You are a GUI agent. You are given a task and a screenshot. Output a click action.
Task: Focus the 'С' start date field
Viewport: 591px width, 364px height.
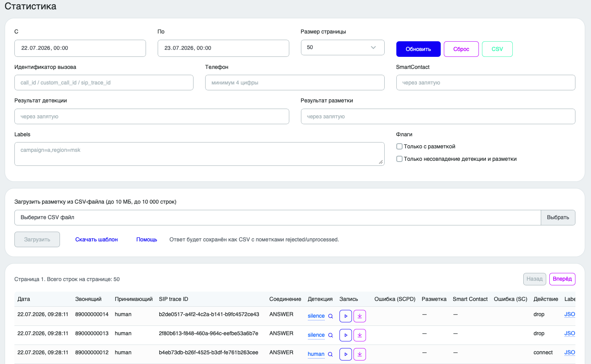pyautogui.click(x=80, y=48)
